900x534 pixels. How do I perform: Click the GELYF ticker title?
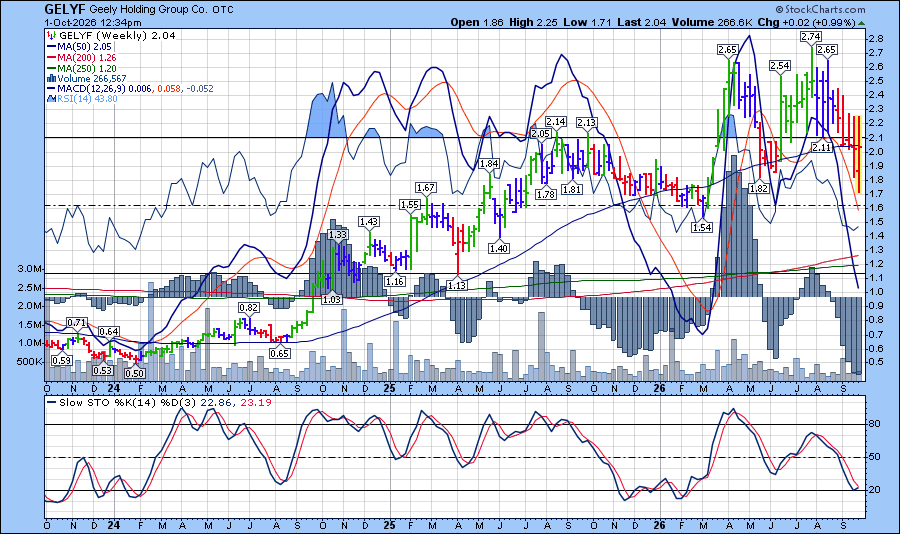coord(64,9)
